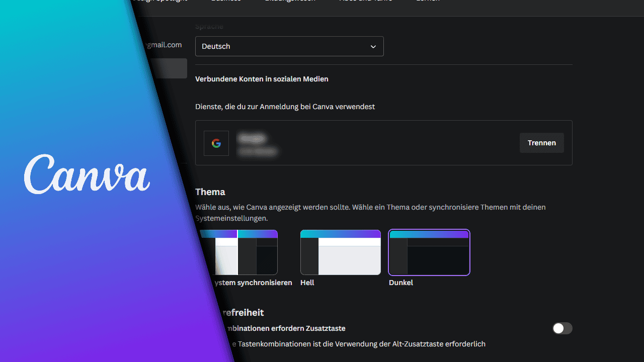Image resolution: width=644 pixels, height=362 pixels.
Task: Toggle the Zusatztaste keyboard shortcut switch
Action: (x=562, y=328)
